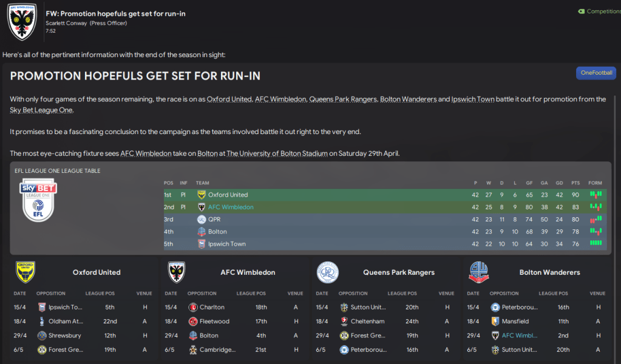This screenshot has width=621, height=364.
Task: Sort the league table by the PTS column header
Action: 577,183
